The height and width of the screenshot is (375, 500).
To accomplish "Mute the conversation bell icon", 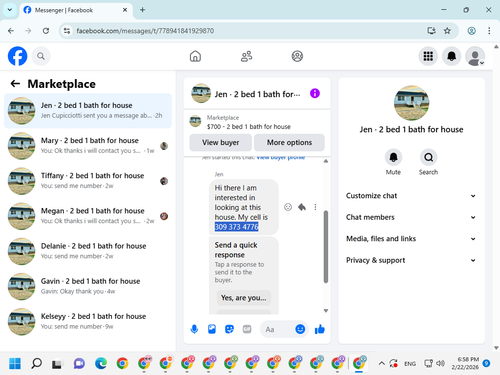I will (393, 157).
